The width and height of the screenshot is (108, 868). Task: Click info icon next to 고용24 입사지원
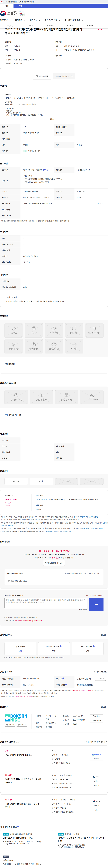pos(94,646)
